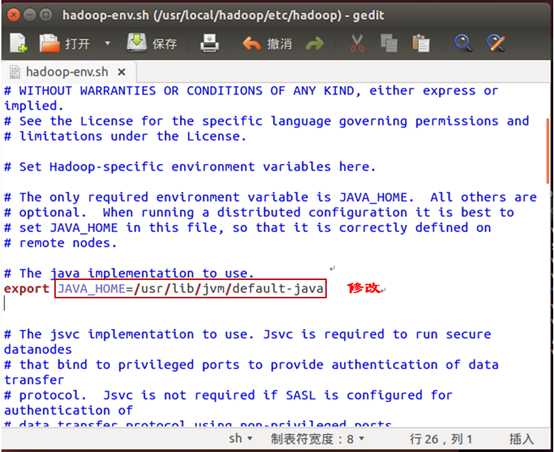Switch to the hadoop-env.sh tab

(x=67, y=72)
